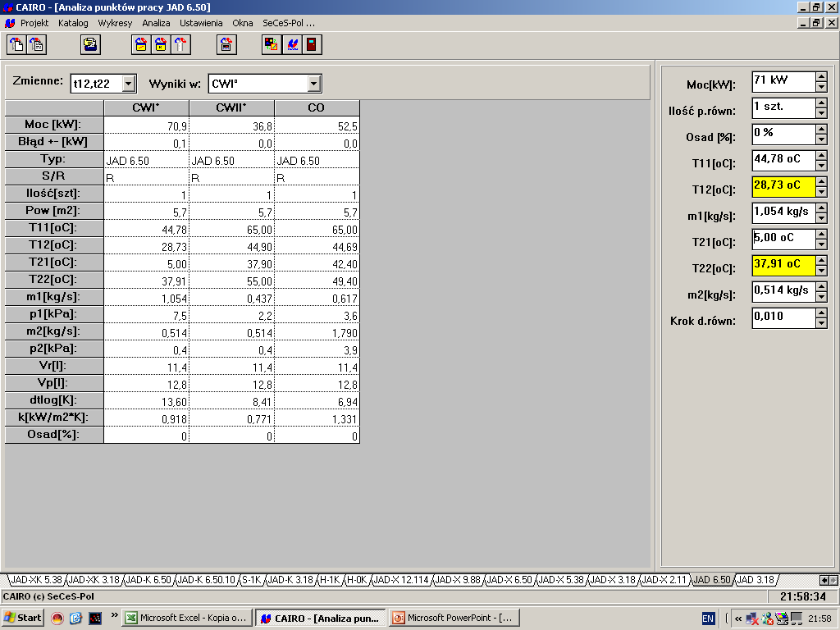The height and width of the screenshot is (630, 840).
Task: Increase Ilość p.równ with its up arrow
Action: (821, 103)
